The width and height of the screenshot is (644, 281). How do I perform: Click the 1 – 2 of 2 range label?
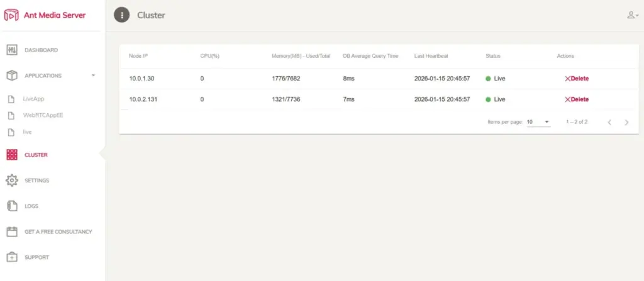577,122
